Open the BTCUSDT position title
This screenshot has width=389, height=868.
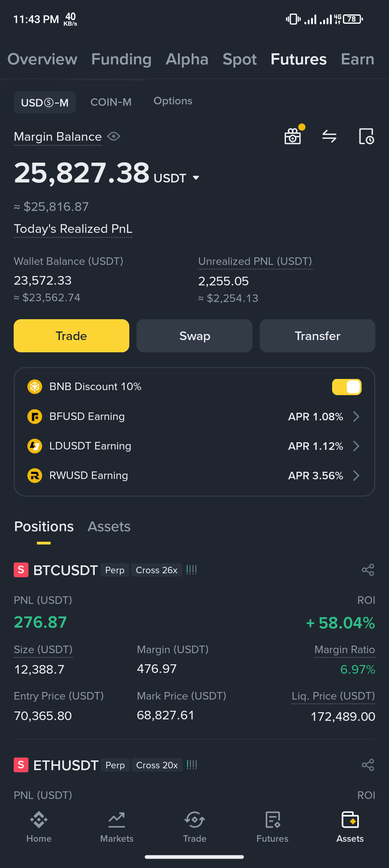pos(65,570)
